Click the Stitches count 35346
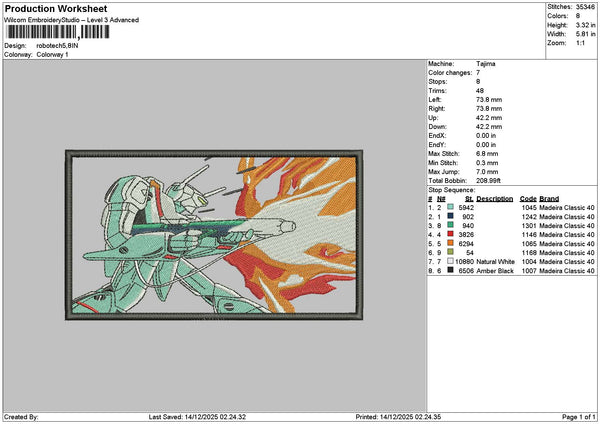 pos(587,6)
